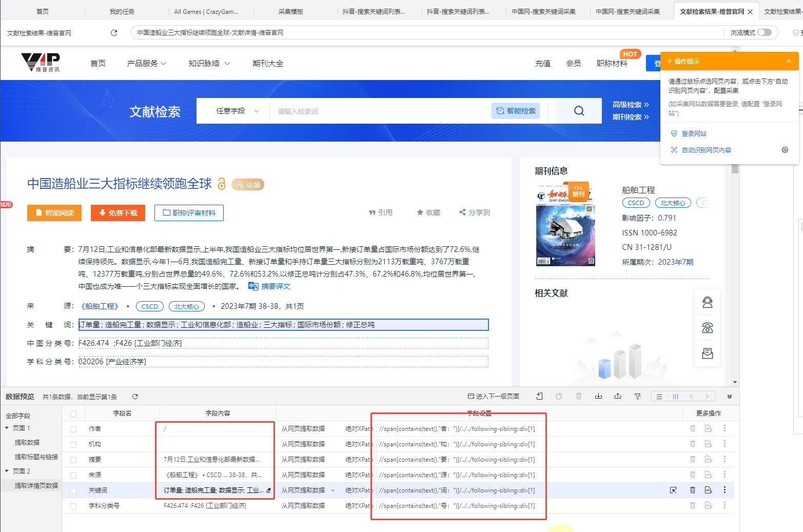Switch to vertical columns layout view
Image resolution: width=803 pixels, height=532 pixels.
click(x=675, y=396)
